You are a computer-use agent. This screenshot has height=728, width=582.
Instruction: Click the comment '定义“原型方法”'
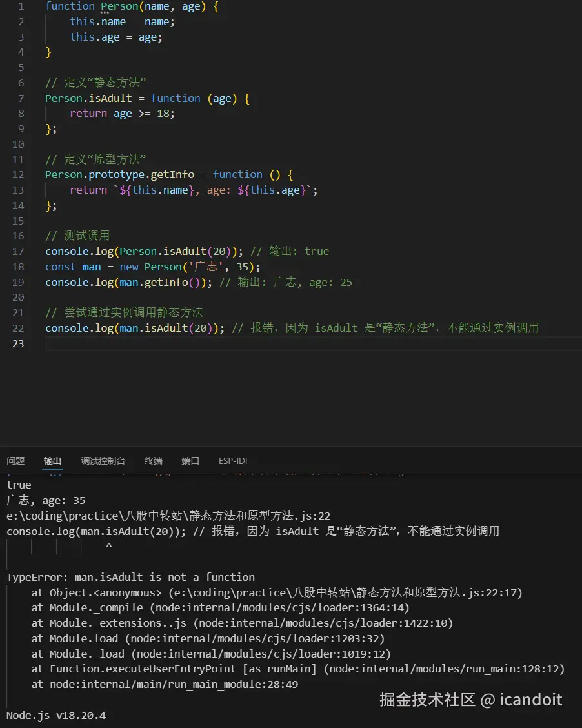pyautogui.click(x=95, y=159)
